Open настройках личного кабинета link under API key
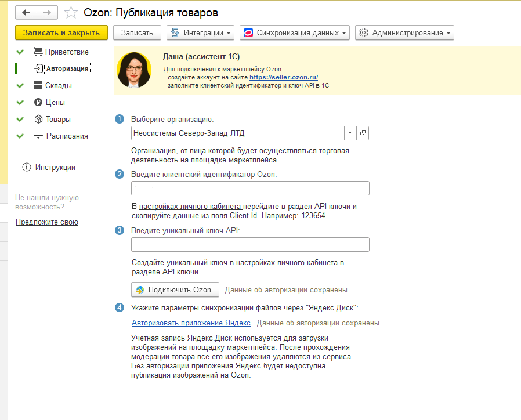The width and height of the screenshot is (521, 420). coord(287,262)
